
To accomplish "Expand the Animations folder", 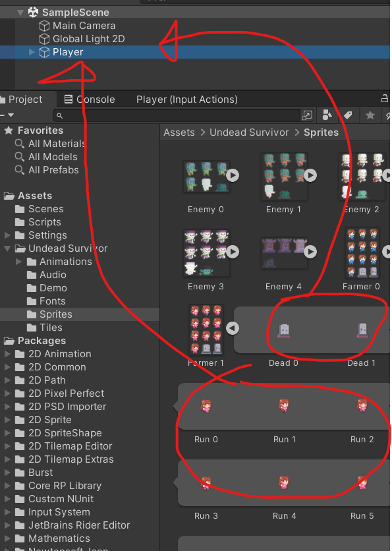I will click(18, 262).
